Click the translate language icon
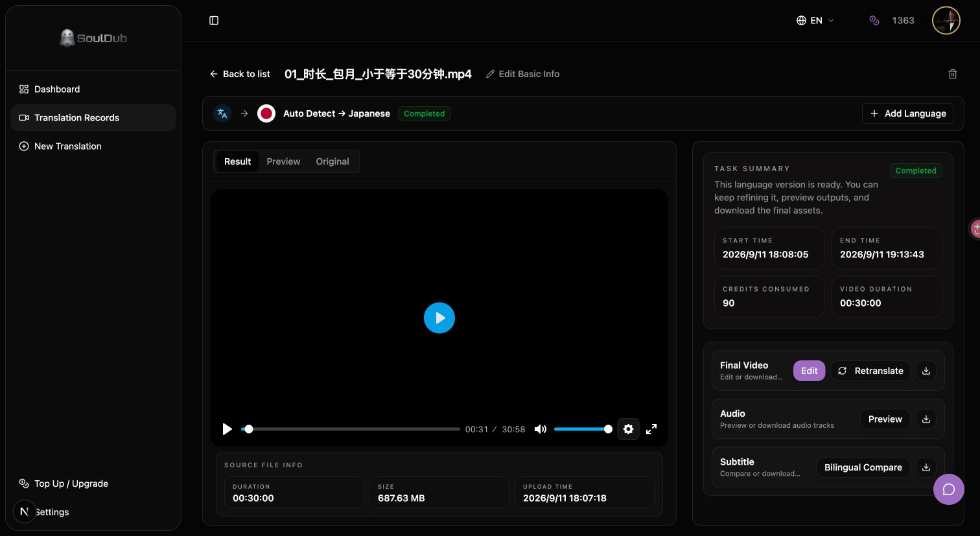The height and width of the screenshot is (536, 980). pyautogui.click(x=222, y=113)
